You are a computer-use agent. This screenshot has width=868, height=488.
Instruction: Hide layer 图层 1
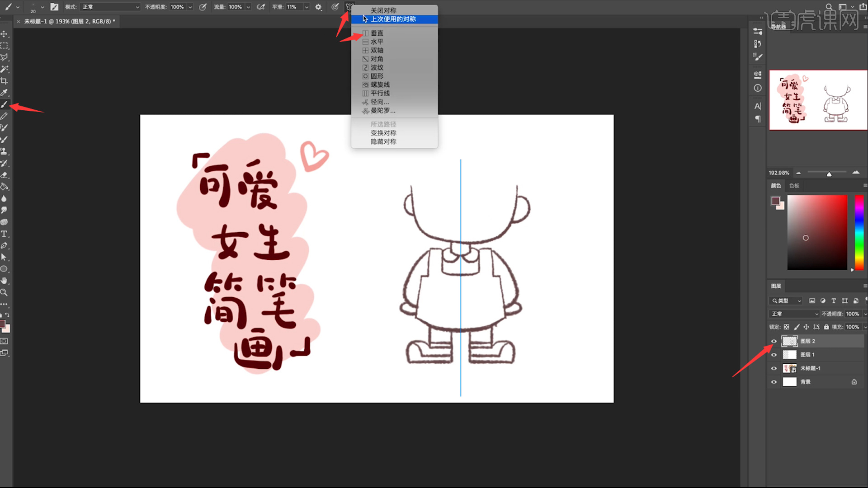(x=774, y=355)
